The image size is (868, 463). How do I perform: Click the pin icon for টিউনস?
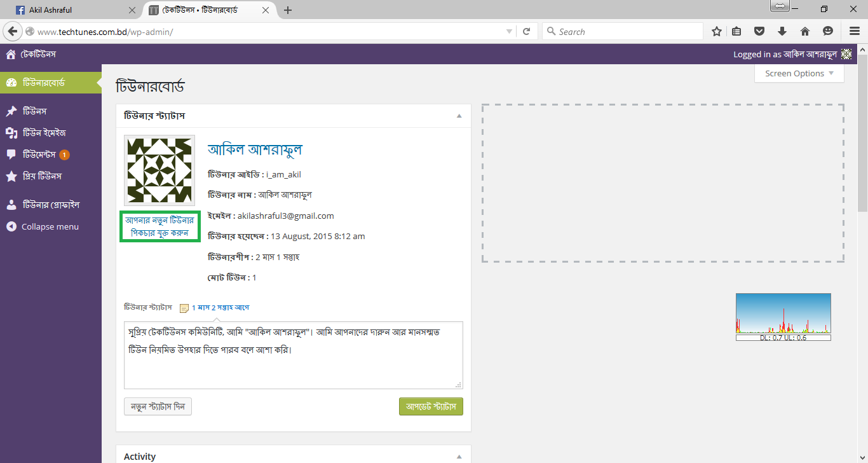coord(11,111)
